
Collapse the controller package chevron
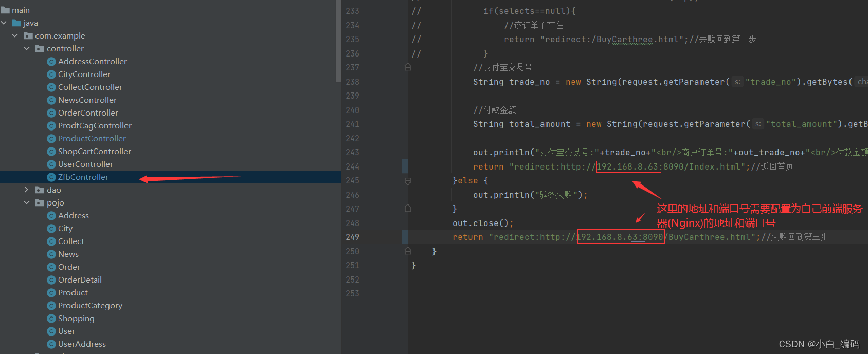click(x=27, y=48)
